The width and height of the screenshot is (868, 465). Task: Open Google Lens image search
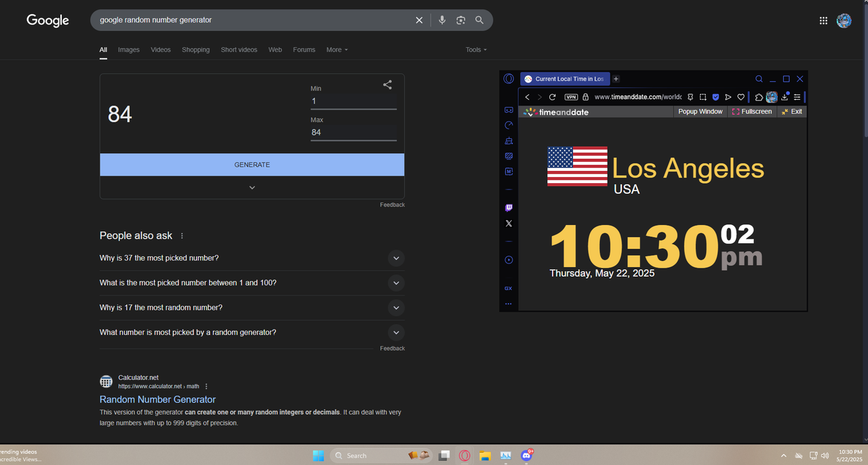click(x=461, y=20)
